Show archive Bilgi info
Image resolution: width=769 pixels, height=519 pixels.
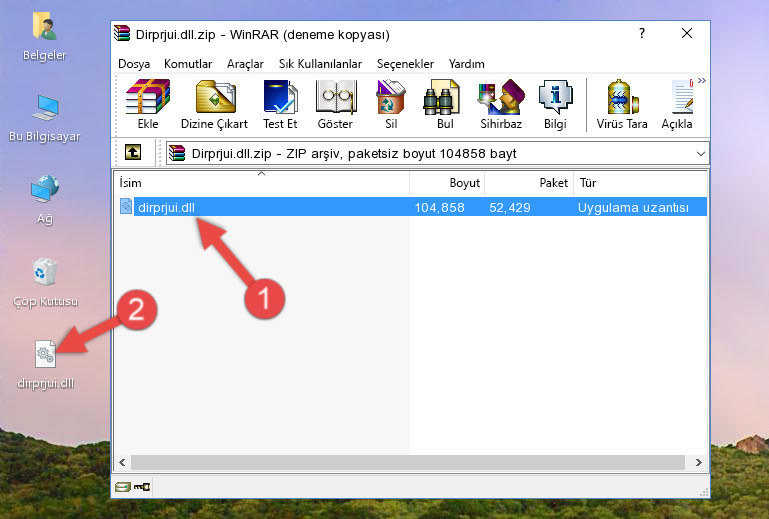pos(555,104)
